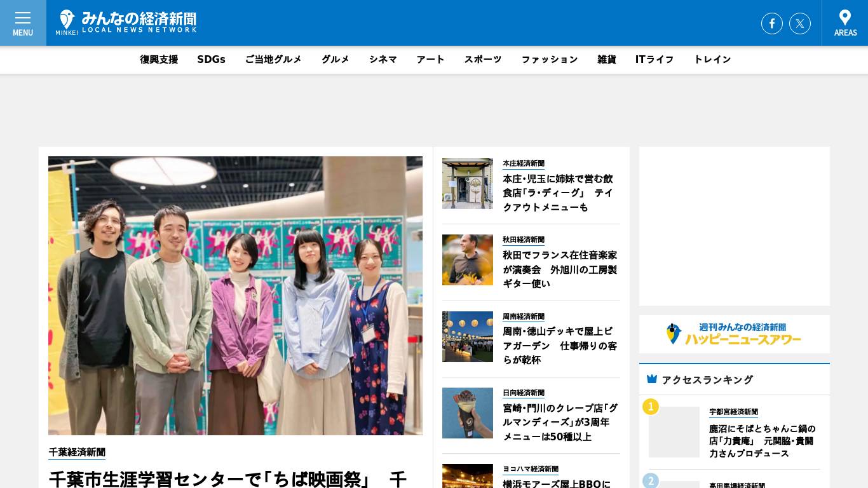This screenshot has height=488, width=868.
Task: Click the 千葉経済新聞 label under main photo
Action: coord(77,452)
